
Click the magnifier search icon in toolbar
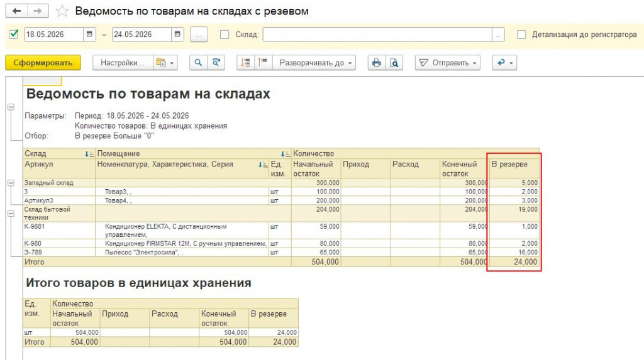(198, 63)
